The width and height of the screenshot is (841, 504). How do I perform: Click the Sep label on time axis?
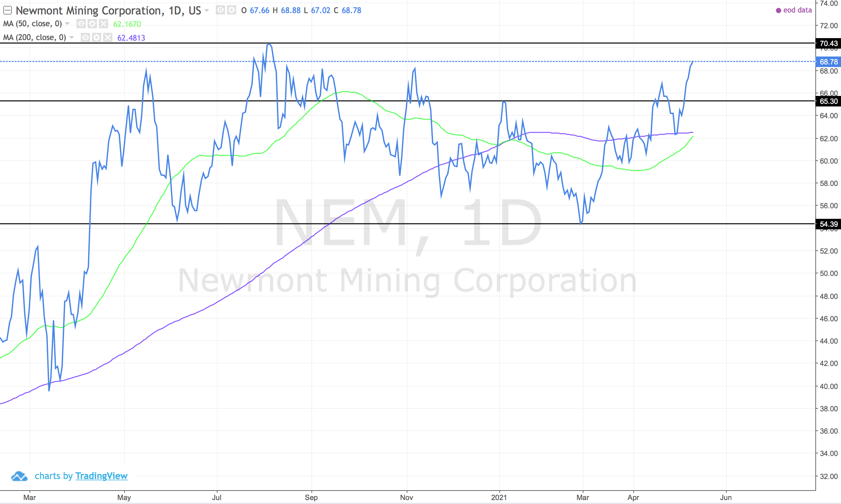tap(311, 497)
